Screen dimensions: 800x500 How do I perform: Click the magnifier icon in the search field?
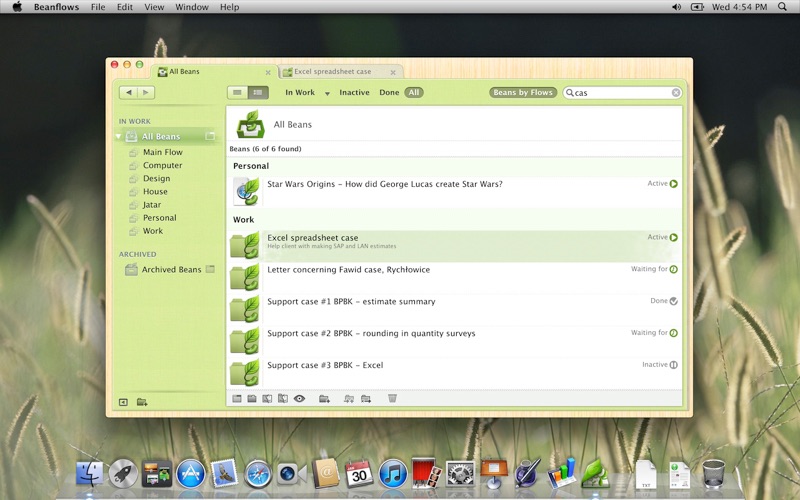point(569,92)
